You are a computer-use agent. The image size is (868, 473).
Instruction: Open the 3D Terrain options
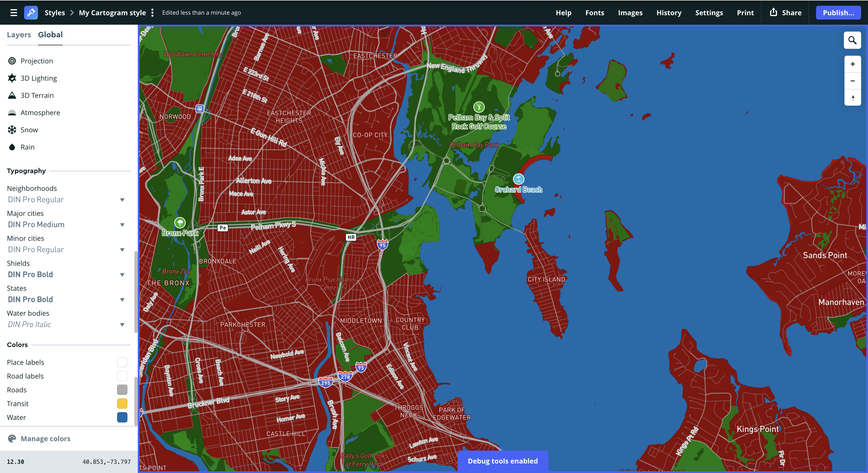pyautogui.click(x=37, y=95)
